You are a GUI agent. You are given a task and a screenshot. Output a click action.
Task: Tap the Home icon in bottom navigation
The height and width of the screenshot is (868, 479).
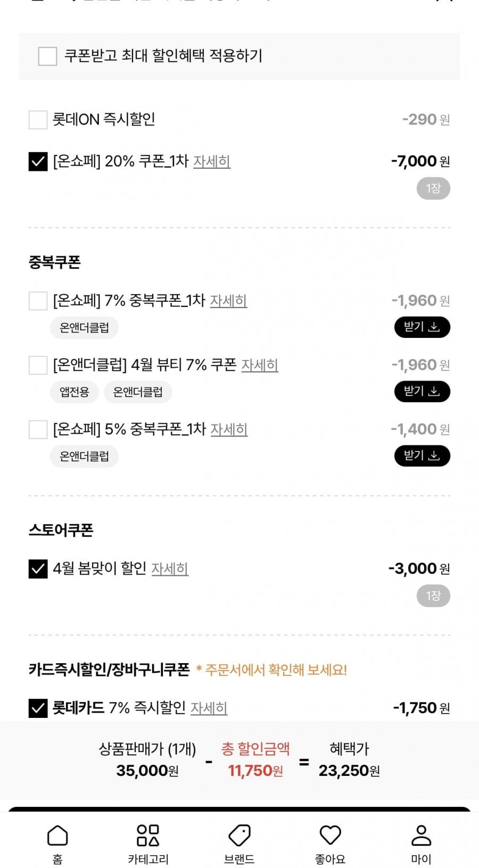(57, 843)
